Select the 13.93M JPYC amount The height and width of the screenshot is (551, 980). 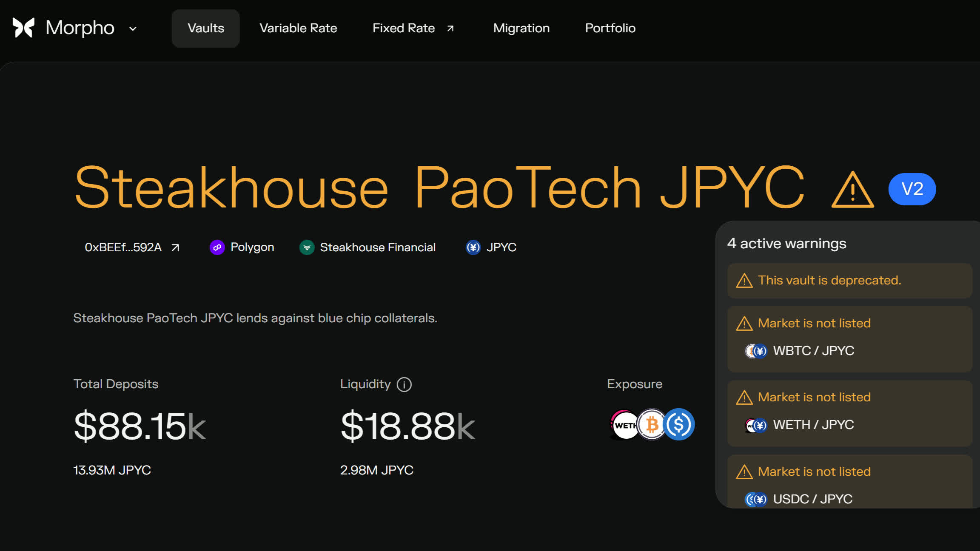pyautogui.click(x=112, y=470)
